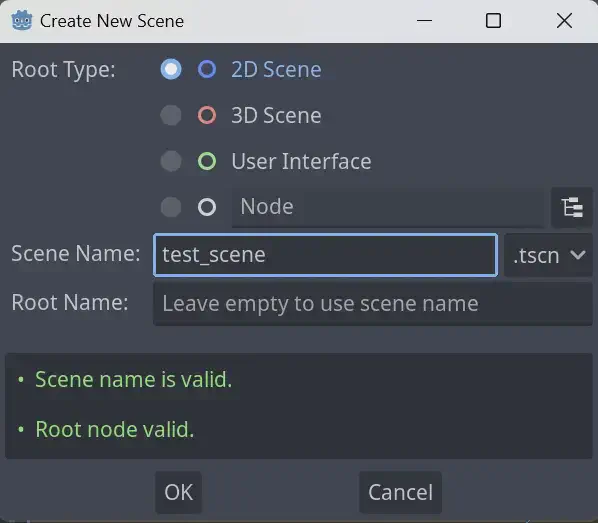
Task: Click the Godot logo in title bar
Action: (22, 21)
